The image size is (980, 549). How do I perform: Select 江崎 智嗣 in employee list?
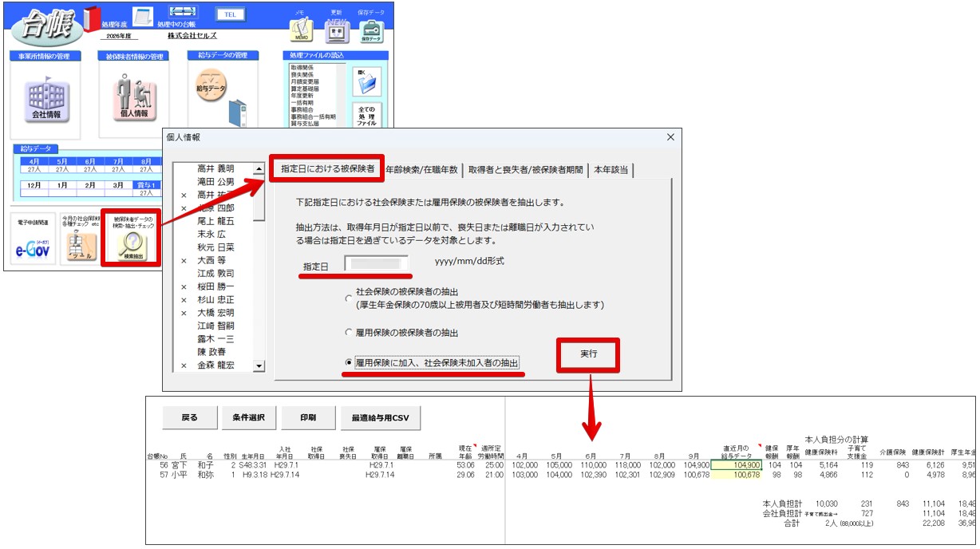click(216, 326)
